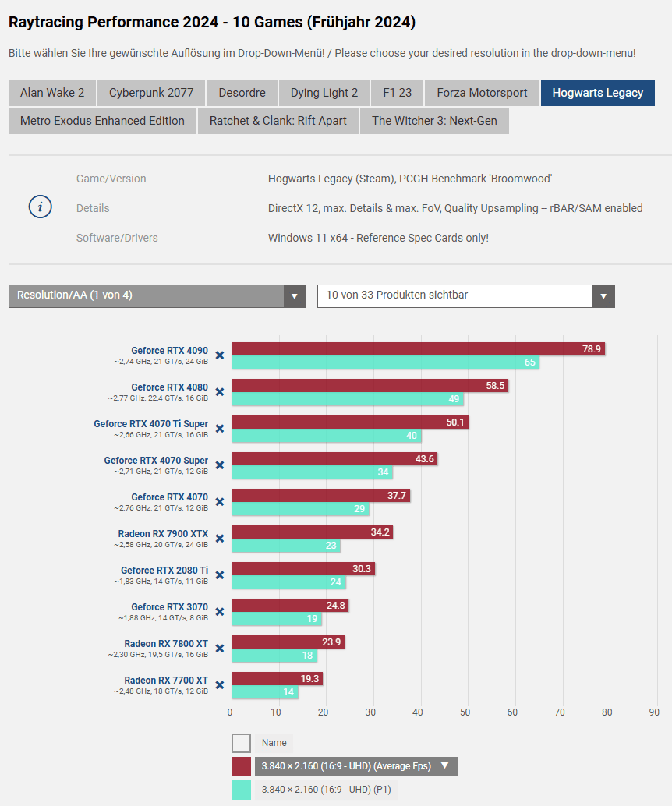The width and height of the screenshot is (672, 806).
Task: Click the RTX 3070 average bar (24.8)
Action: click(290, 605)
